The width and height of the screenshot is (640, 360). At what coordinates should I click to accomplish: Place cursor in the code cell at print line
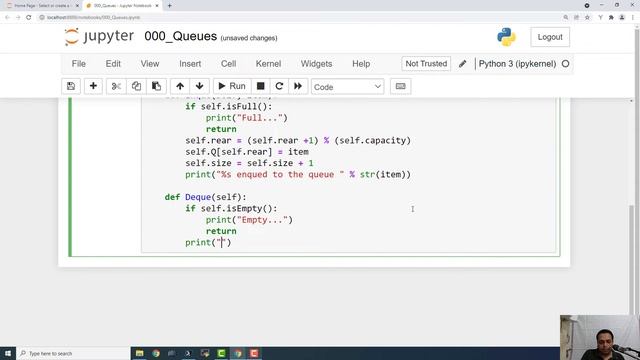208,242
